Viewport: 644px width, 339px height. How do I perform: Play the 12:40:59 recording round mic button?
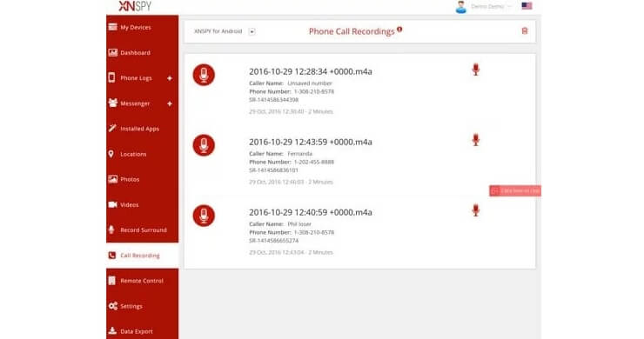click(204, 216)
